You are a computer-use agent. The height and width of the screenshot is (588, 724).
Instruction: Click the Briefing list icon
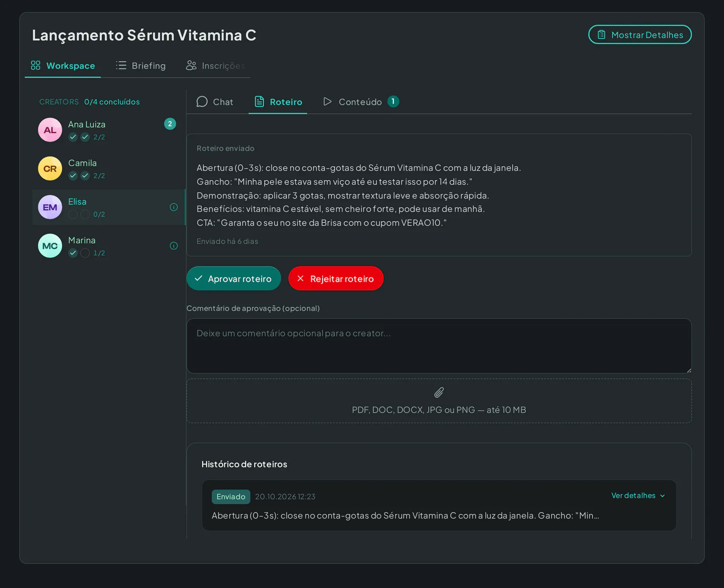(121, 66)
